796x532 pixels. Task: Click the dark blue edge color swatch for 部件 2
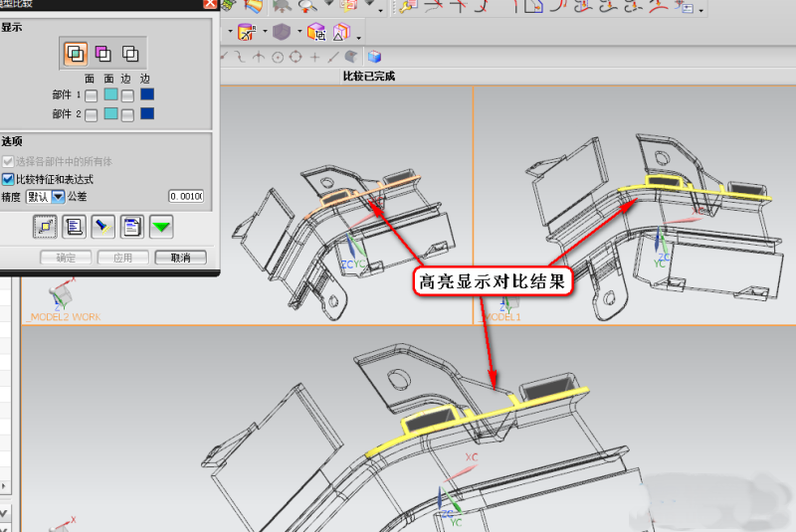coord(147,114)
